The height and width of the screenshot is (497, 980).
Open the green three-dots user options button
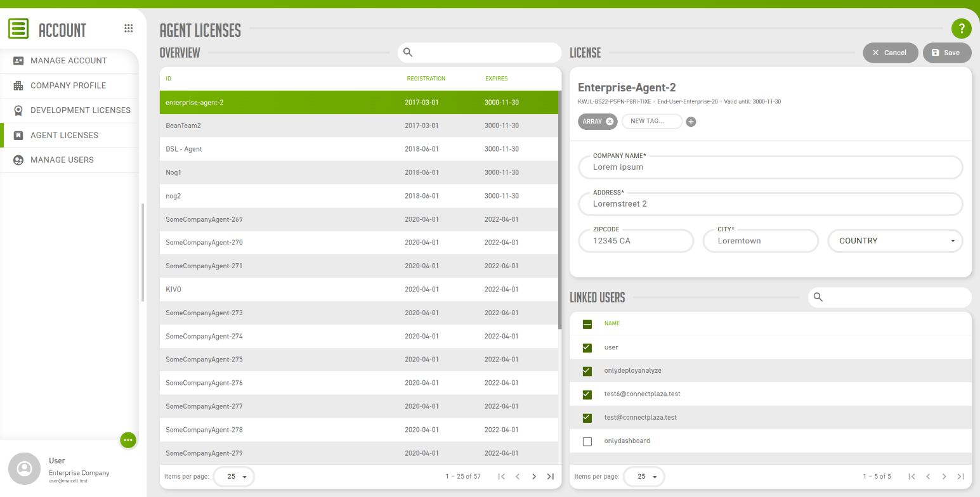tap(129, 439)
